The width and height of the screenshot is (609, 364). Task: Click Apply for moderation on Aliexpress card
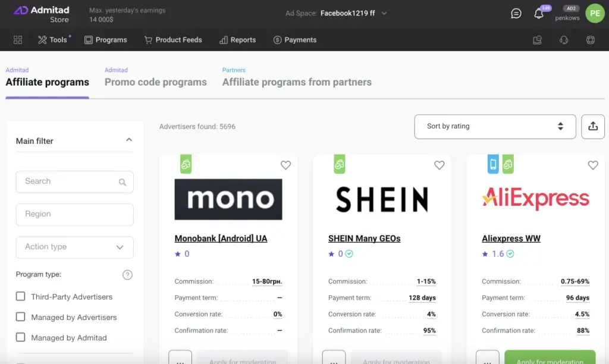coord(550,357)
